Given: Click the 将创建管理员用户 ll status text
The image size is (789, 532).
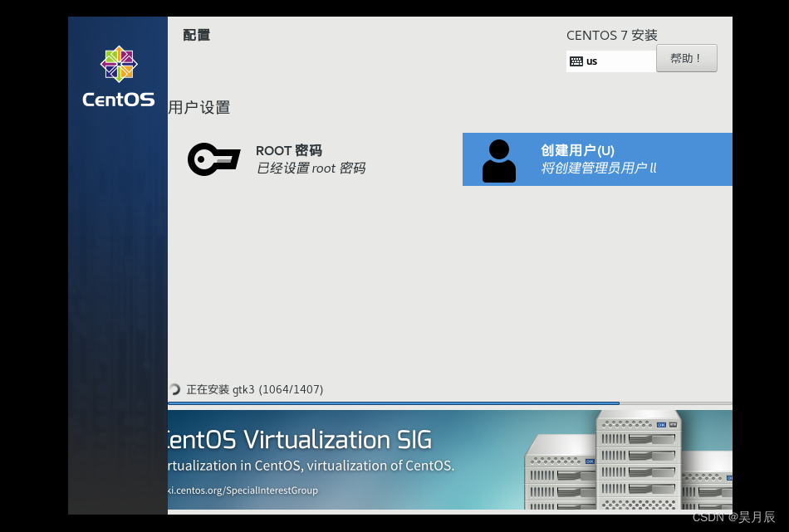Looking at the screenshot, I should click(599, 168).
